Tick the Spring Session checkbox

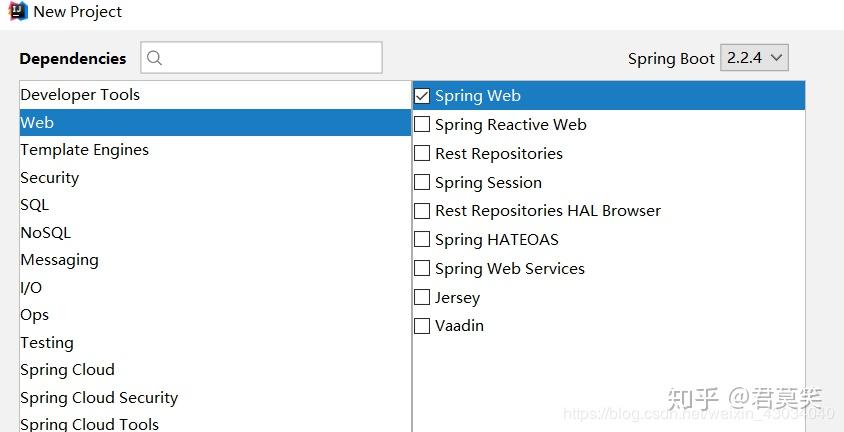pyautogui.click(x=422, y=183)
